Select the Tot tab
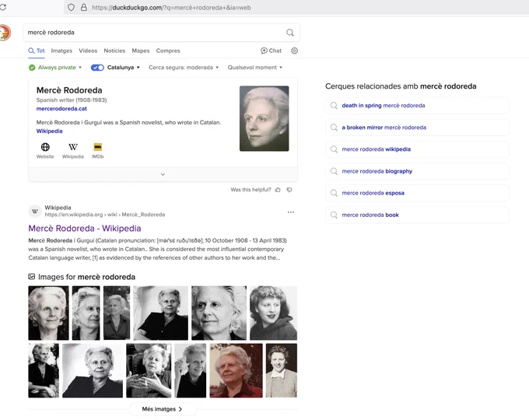The image size is (529, 420). click(37, 51)
